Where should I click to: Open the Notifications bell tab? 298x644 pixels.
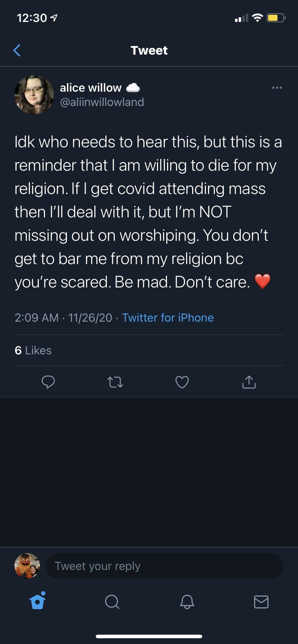click(187, 601)
